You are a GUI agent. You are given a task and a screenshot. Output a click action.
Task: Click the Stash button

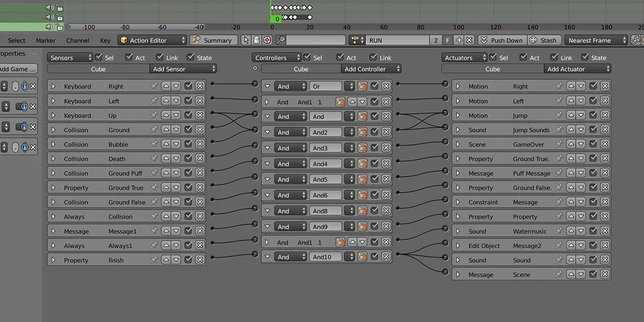[x=544, y=40]
